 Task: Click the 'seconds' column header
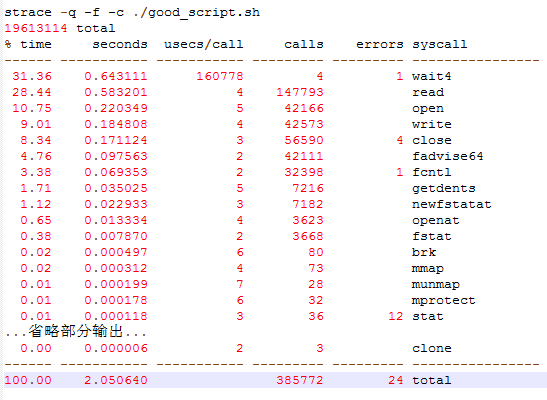120,44
